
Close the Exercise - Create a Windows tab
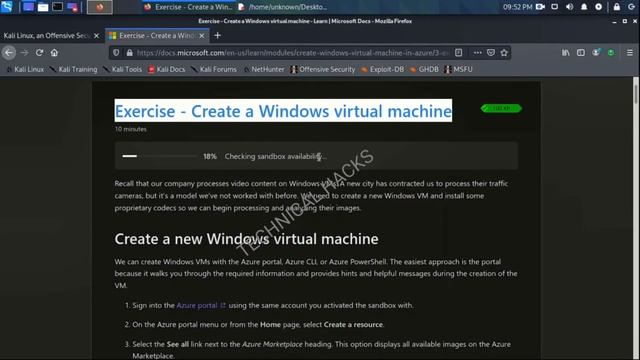click(x=202, y=36)
